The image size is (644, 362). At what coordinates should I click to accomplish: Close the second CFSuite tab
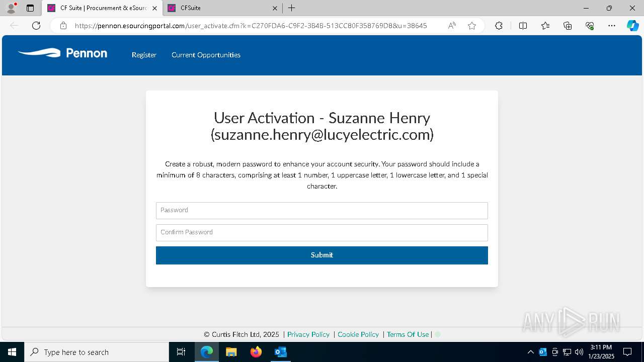(x=275, y=8)
